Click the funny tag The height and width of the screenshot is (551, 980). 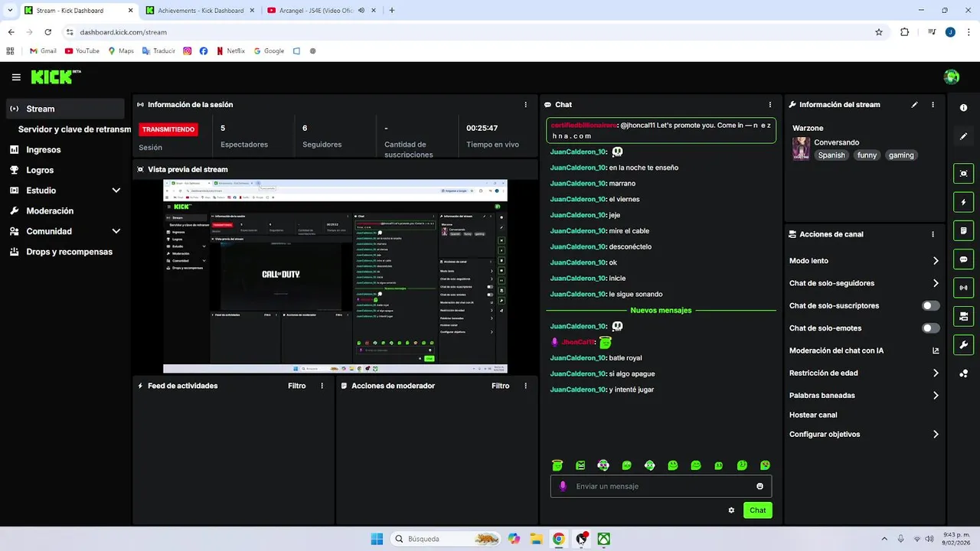867,155
